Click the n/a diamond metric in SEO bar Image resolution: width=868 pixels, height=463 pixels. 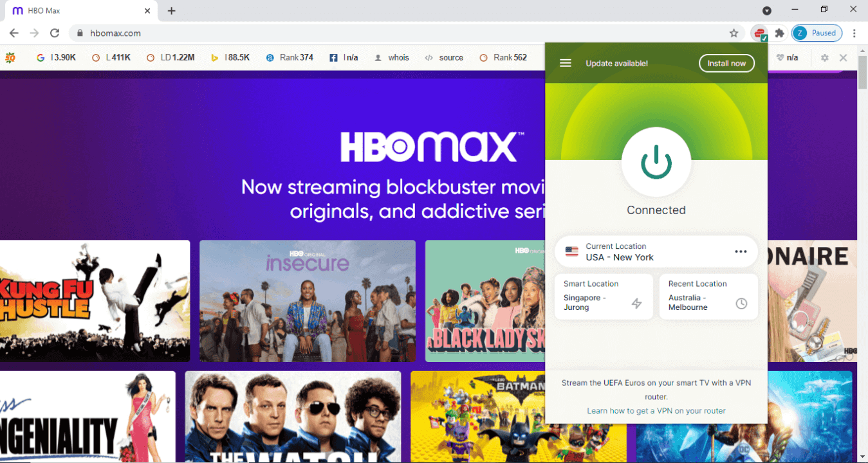pos(788,57)
